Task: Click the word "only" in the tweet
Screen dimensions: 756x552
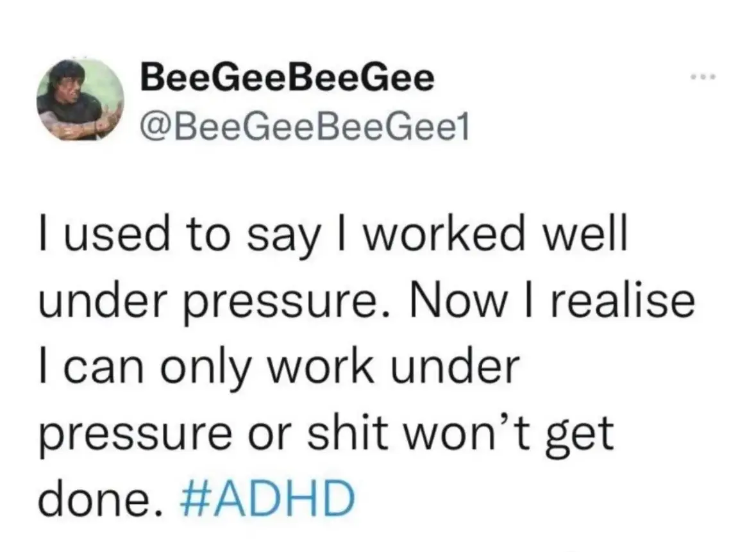Action: pyautogui.click(x=206, y=371)
